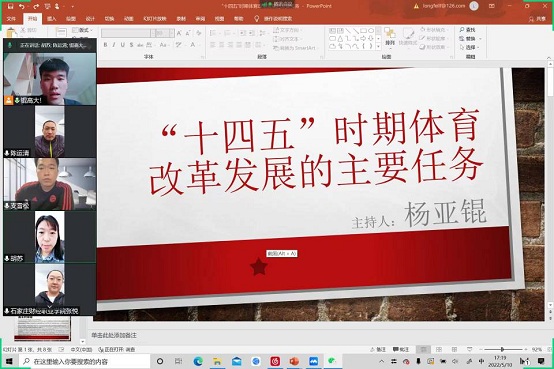Switch to the Insert (插入) tab

point(52,19)
